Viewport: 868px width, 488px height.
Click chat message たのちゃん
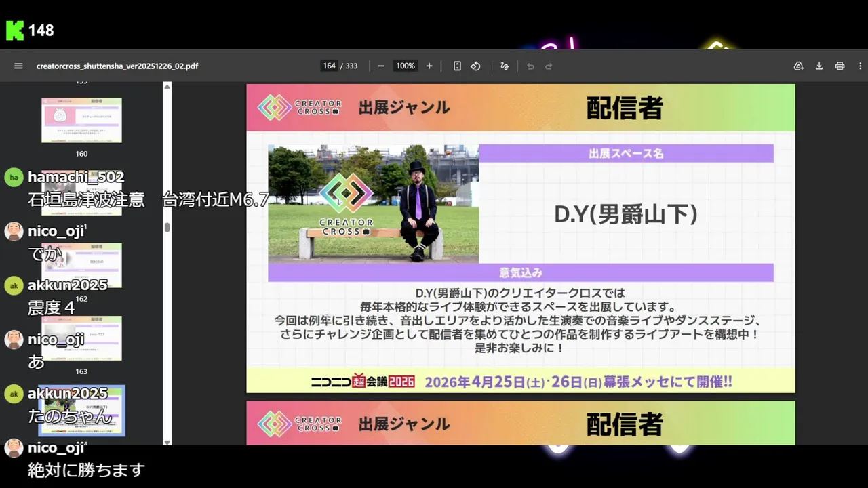(70, 415)
